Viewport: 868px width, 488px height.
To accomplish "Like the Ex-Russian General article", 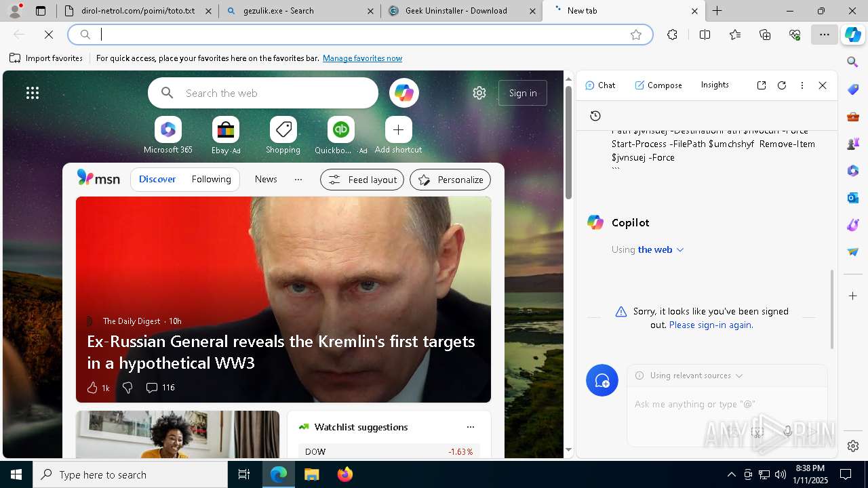I will tap(98, 388).
